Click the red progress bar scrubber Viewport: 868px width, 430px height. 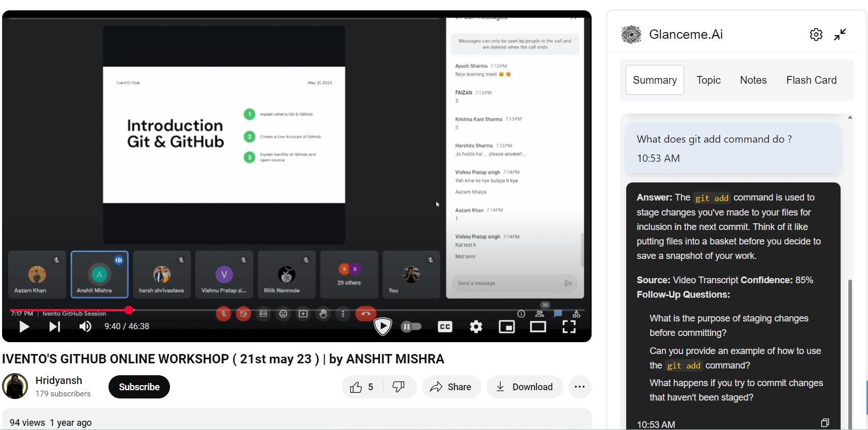[x=129, y=310]
